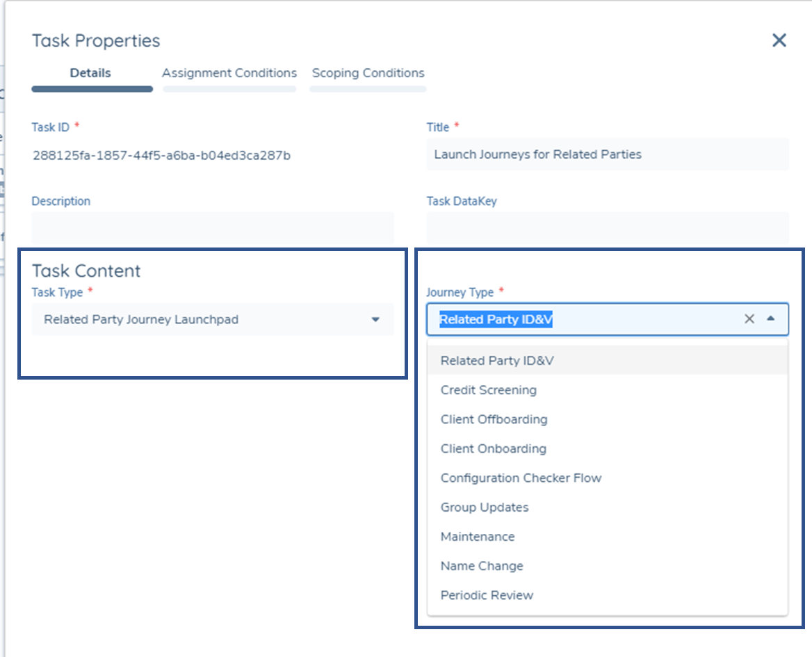Choose Credit Screening journey type
The height and width of the screenshot is (657, 812).
click(x=488, y=390)
